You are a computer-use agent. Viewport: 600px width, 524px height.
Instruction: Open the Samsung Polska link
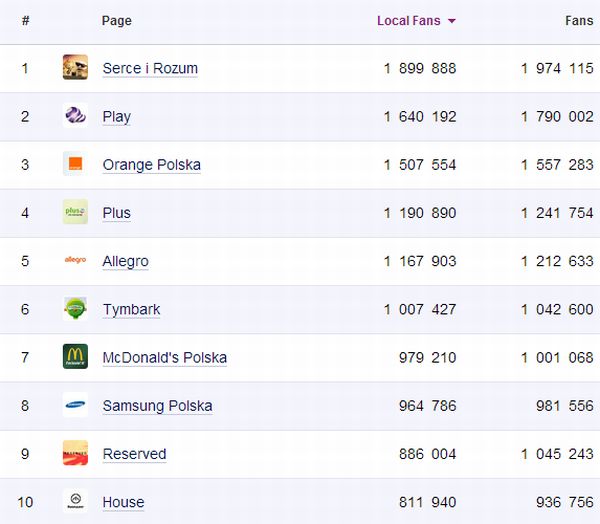[x=157, y=406]
